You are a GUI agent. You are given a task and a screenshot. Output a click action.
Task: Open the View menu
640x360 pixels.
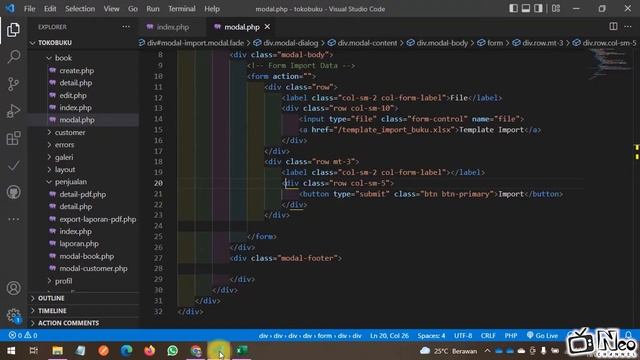click(x=111, y=9)
